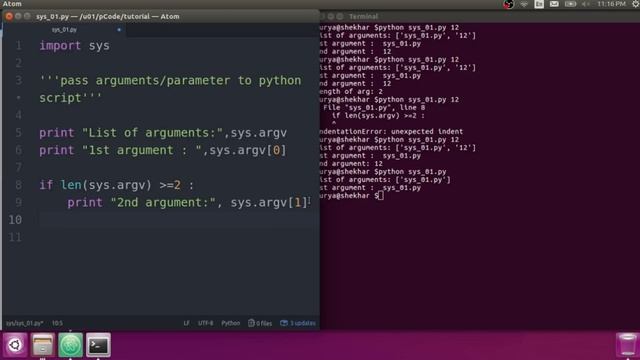The height and width of the screenshot is (360, 640).
Task: Click the string "1st argument : "
Action: coord(142,151)
